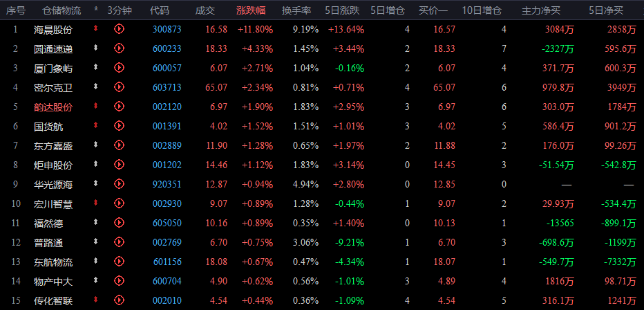This screenshot has height=310, width=644.
Task: Click the 4.94% turnover rate value
Action: click(305, 184)
